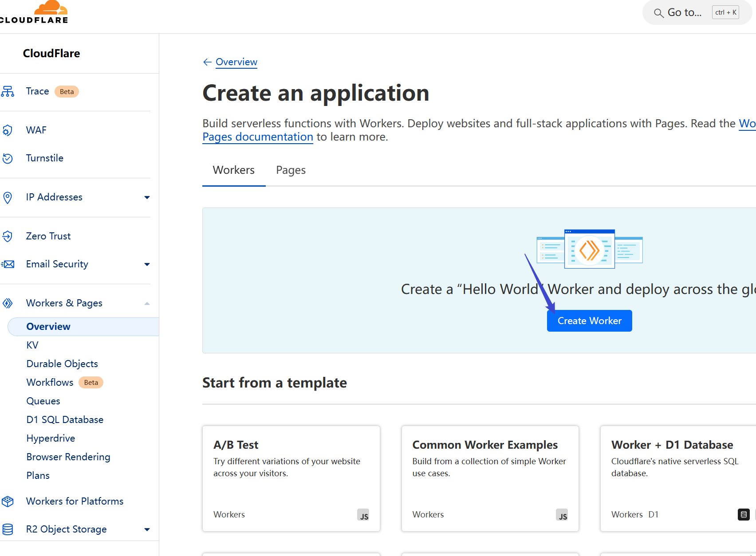
Task: Switch to the Workers tab
Action: tap(234, 170)
